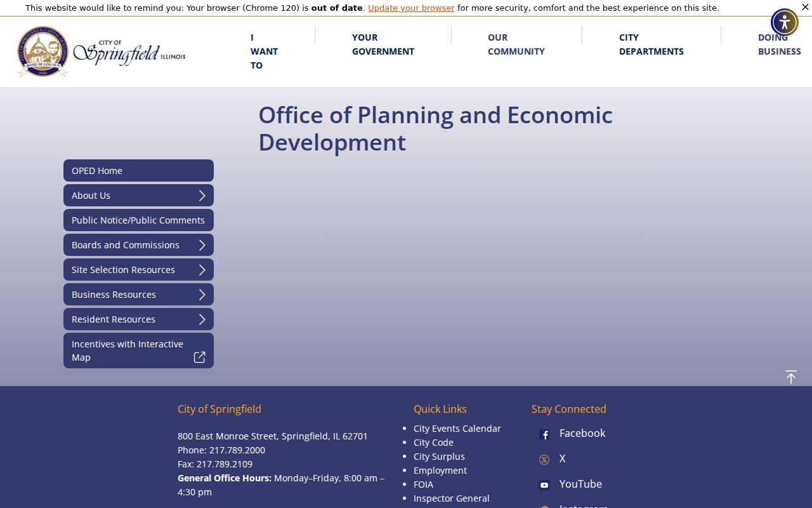Follow the Update your browser link
Image resolution: width=812 pixels, height=508 pixels.
coord(411,8)
